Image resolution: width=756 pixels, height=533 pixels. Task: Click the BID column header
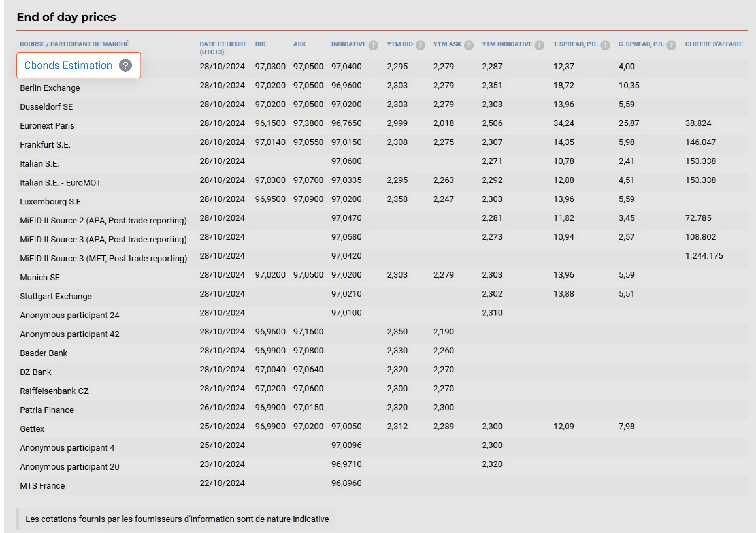(260, 44)
